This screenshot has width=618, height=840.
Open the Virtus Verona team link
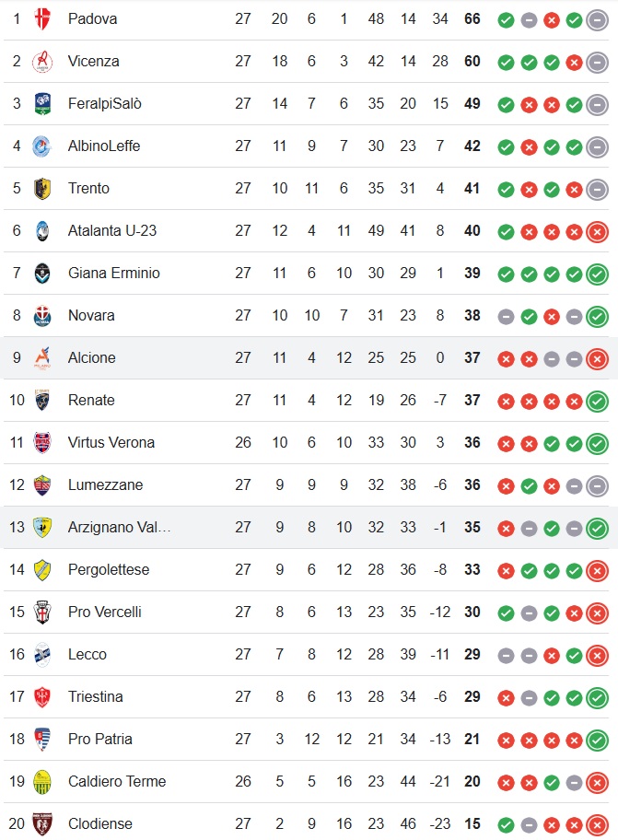[x=111, y=442]
